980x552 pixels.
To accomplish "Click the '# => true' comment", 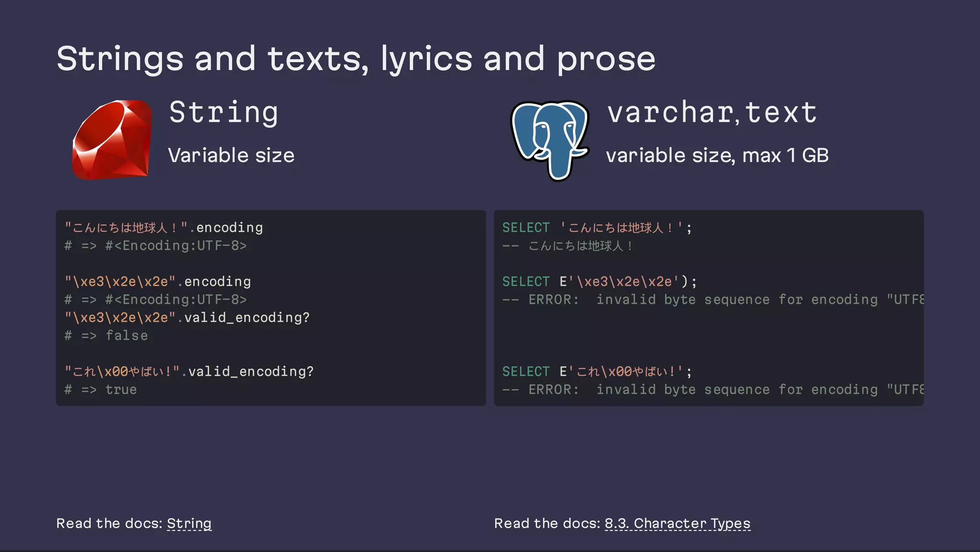I will click(100, 390).
